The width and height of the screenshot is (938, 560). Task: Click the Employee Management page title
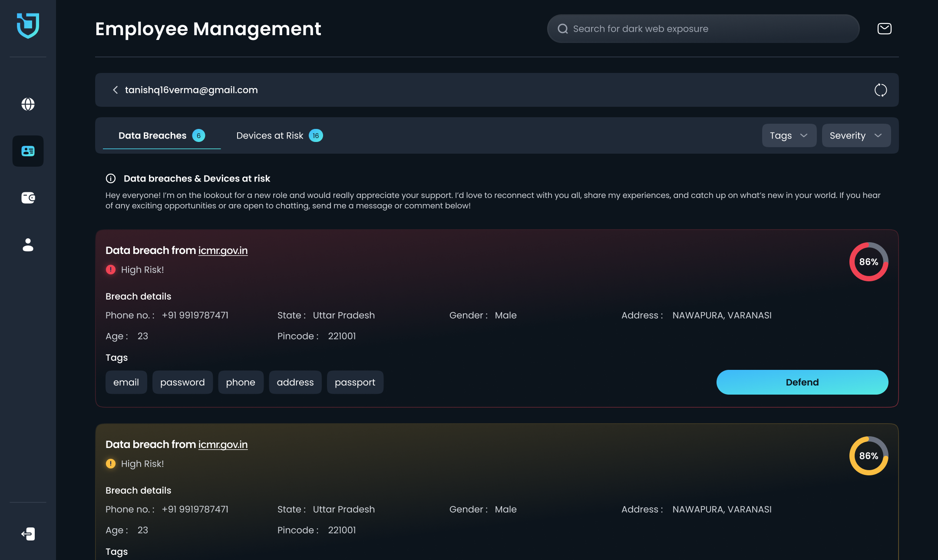[208, 29]
